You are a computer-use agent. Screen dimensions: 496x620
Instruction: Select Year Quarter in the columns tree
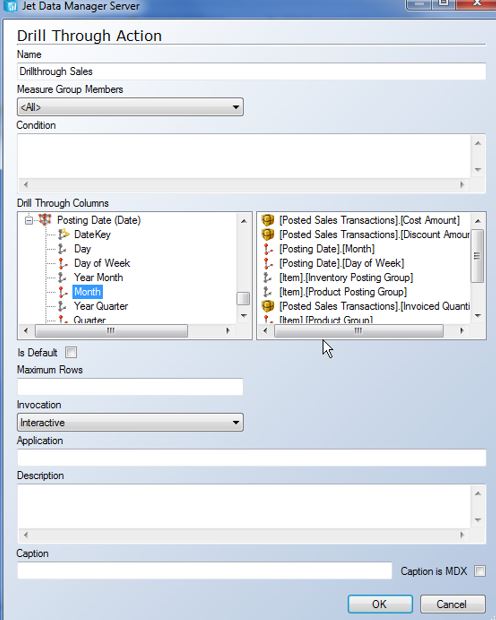pos(101,306)
